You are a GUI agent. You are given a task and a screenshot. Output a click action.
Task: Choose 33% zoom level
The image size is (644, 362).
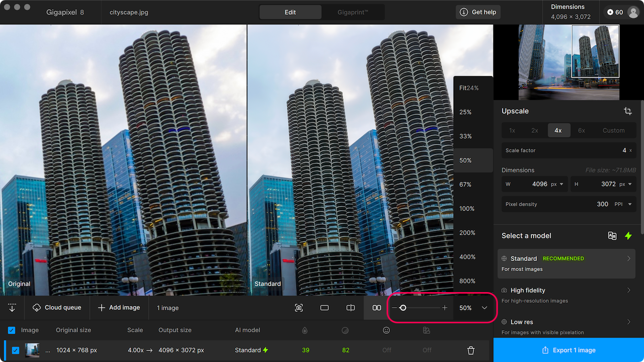point(473,136)
